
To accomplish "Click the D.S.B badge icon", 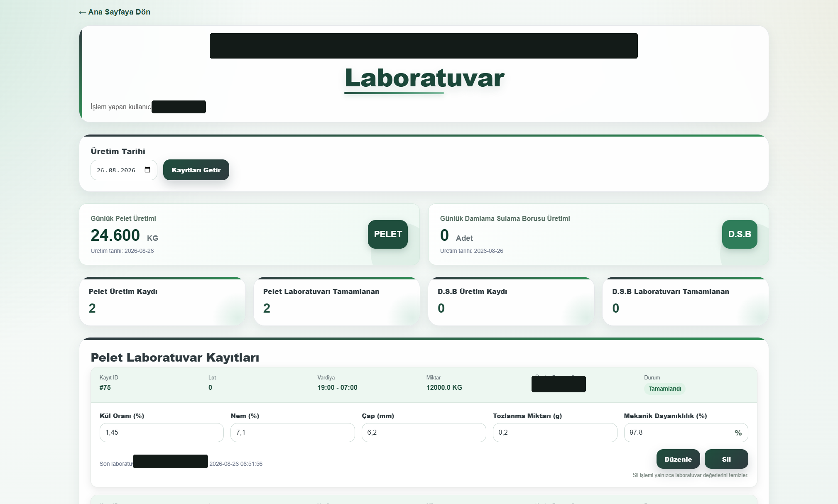I will pyautogui.click(x=740, y=234).
